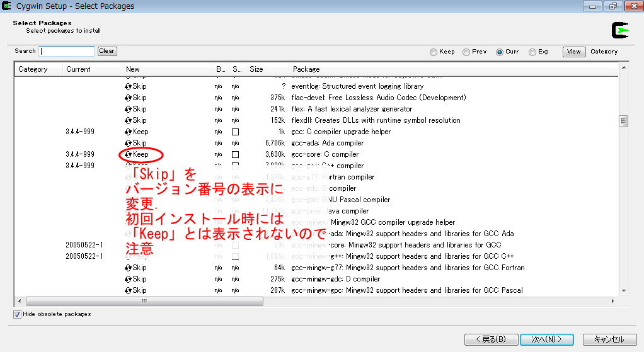Click the horizontal scrollbar left arrow

20,302
